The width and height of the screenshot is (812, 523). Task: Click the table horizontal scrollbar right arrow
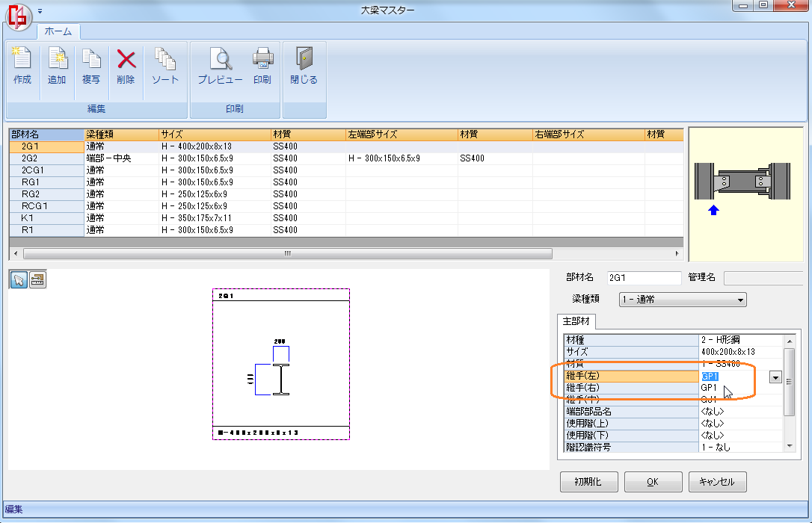(x=677, y=253)
